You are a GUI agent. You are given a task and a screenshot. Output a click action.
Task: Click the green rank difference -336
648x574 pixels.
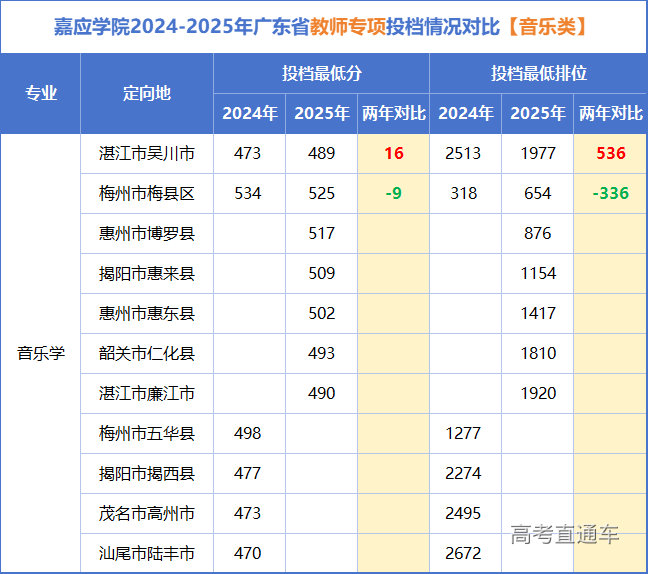610,194
